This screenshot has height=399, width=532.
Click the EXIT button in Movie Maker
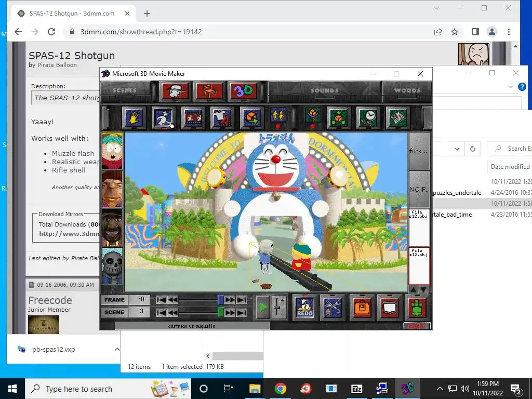coord(417,326)
